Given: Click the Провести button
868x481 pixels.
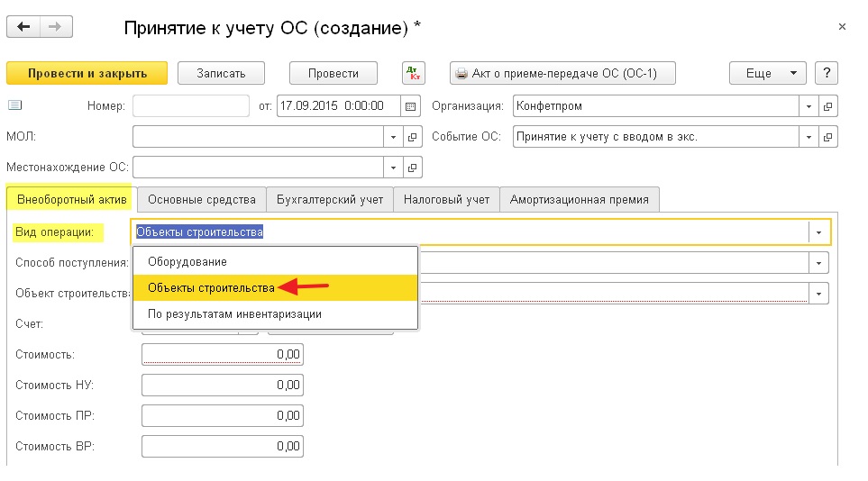Looking at the screenshot, I should (x=333, y=73).
